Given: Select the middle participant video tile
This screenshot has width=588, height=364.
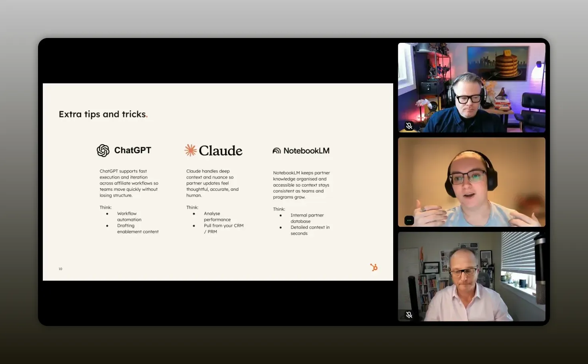Looking at the screenshot, I should click(x=472, y=182).
